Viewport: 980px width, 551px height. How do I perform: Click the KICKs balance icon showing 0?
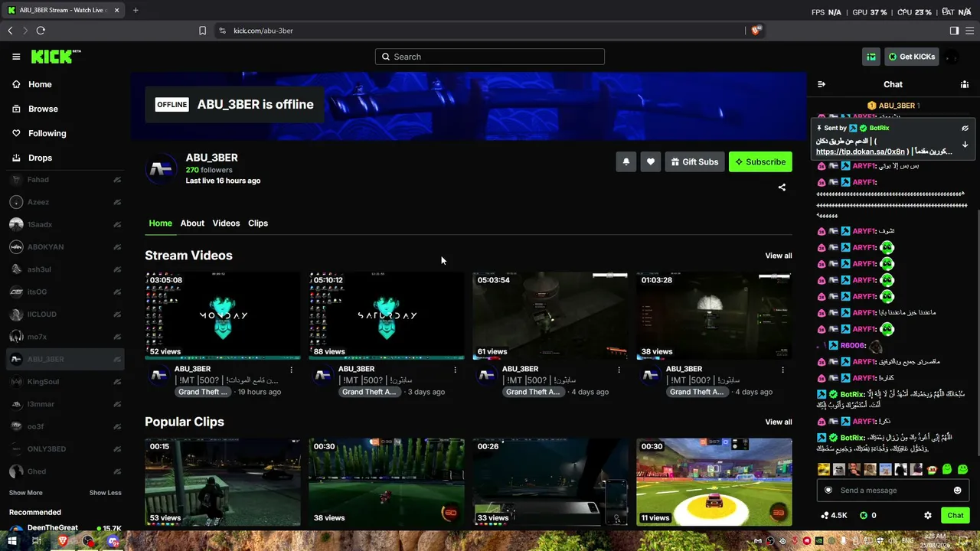867,516
